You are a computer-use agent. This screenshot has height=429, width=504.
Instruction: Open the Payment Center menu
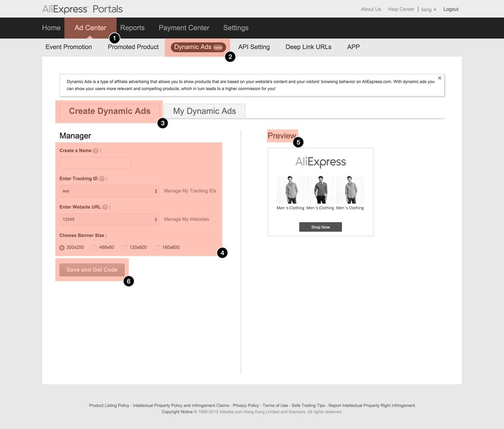click(x=184, y=28)
